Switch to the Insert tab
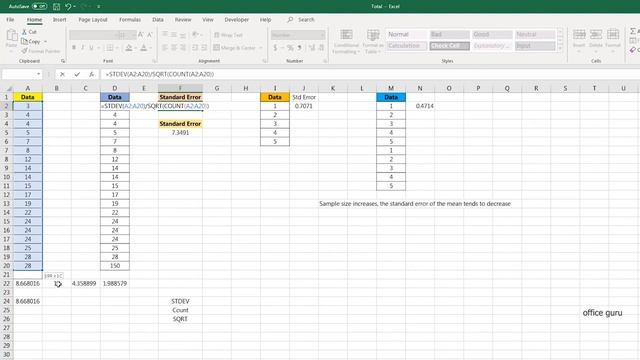 click(59, 20)
